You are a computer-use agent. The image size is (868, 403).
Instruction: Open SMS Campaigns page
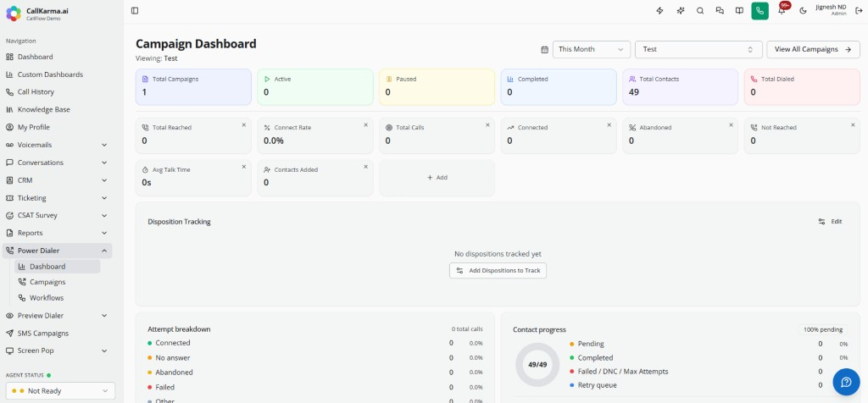57,334
